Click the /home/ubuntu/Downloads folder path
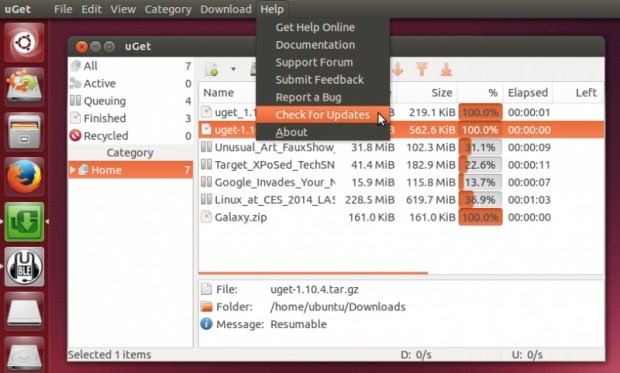The image size is (620, 373). coord(338,307)
